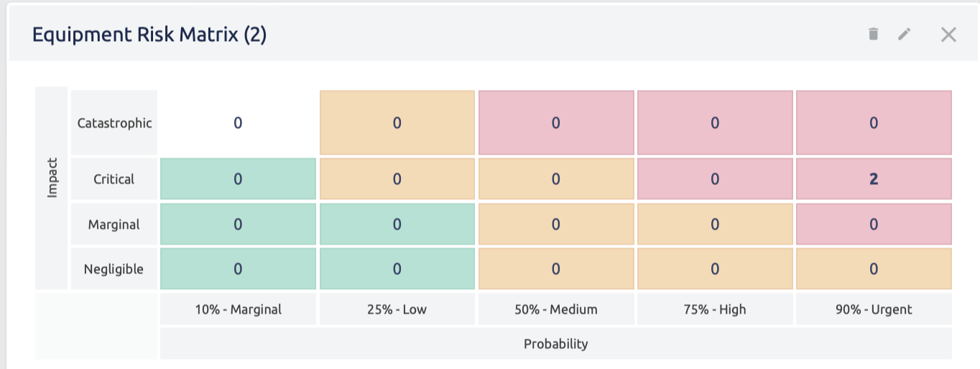
Task: Click the Catastrophic, 90% Urgent cell
Action: 874,123
